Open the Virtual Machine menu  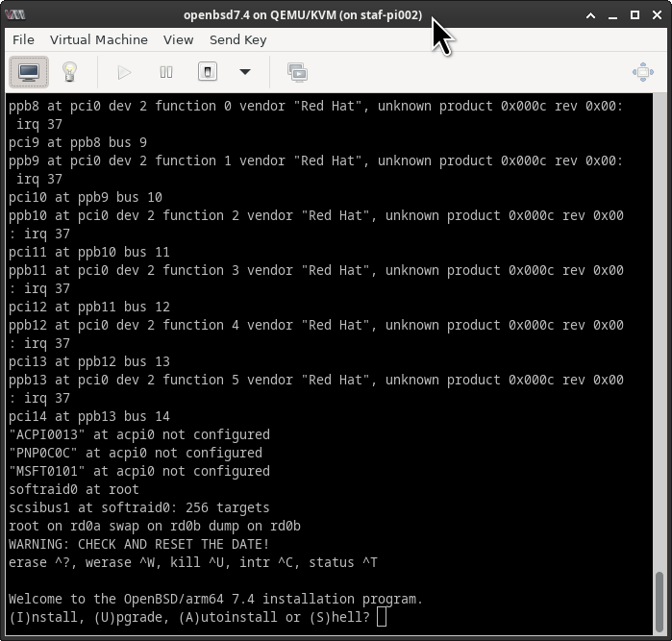99,39
